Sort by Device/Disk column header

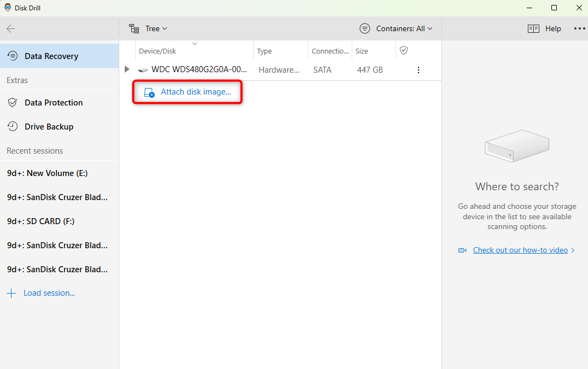tap(157, 51)
